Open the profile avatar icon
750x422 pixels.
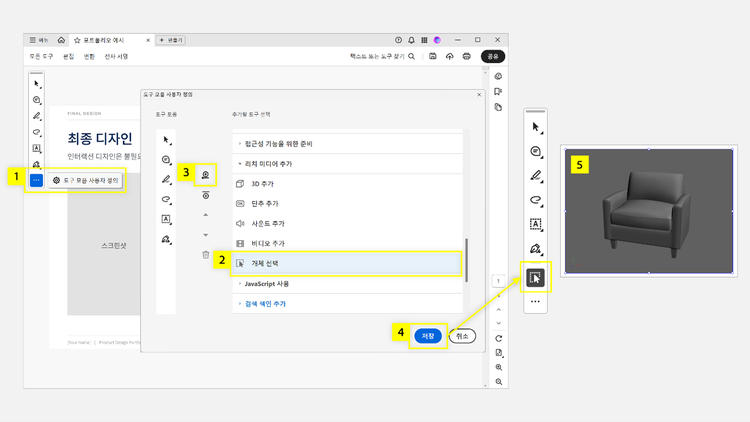coord(437,40)
